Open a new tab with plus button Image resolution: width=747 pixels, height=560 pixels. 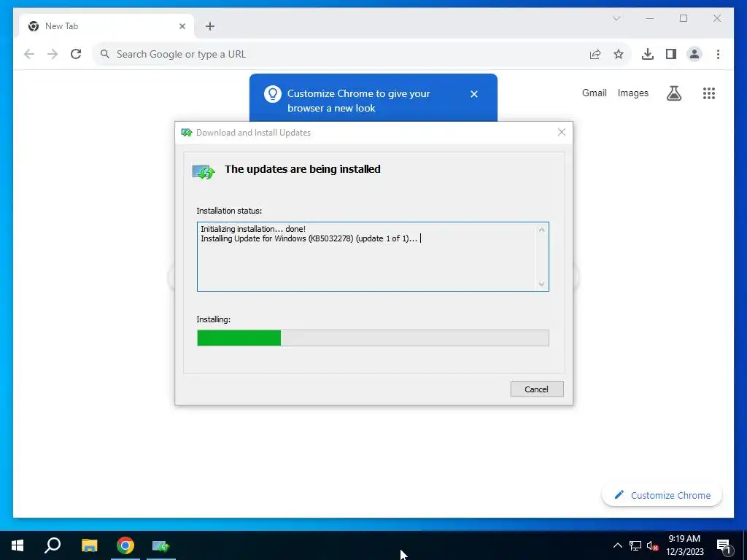210,26
